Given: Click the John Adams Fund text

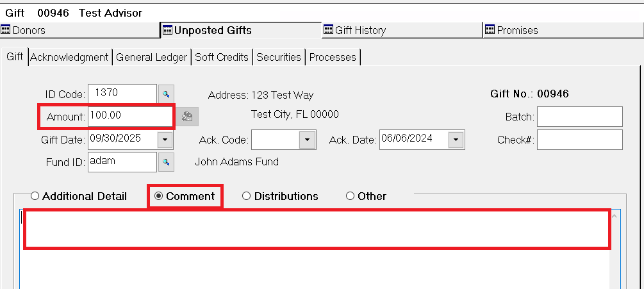Looking at the screenshot, I should [x=236, y=161].
